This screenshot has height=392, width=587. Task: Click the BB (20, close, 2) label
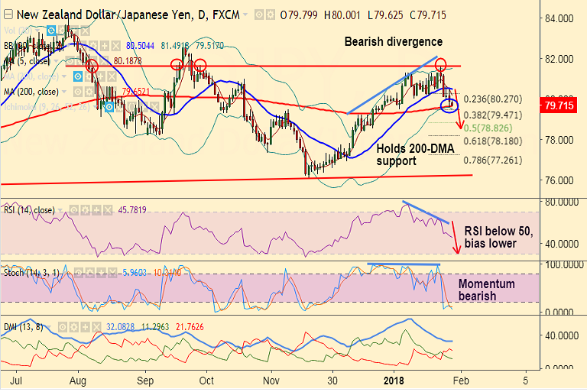pos(34,46)
